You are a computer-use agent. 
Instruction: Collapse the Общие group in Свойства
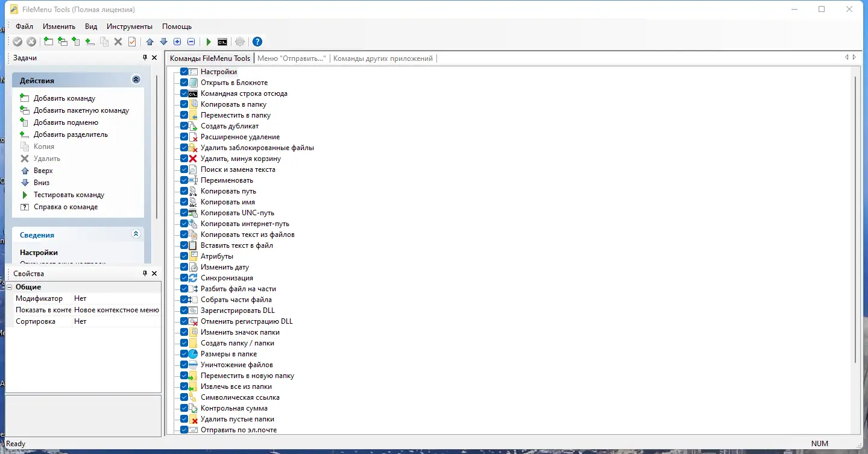[x=10, y=286]
